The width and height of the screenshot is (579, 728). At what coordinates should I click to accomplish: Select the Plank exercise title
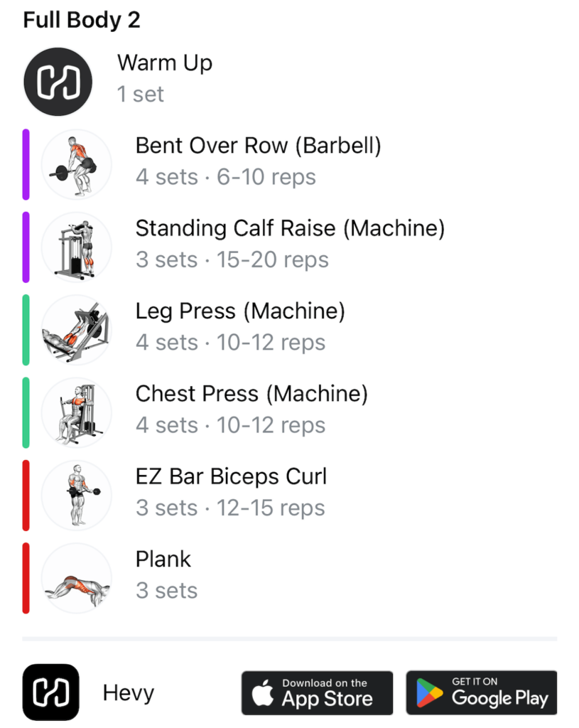tap(163, 559)
